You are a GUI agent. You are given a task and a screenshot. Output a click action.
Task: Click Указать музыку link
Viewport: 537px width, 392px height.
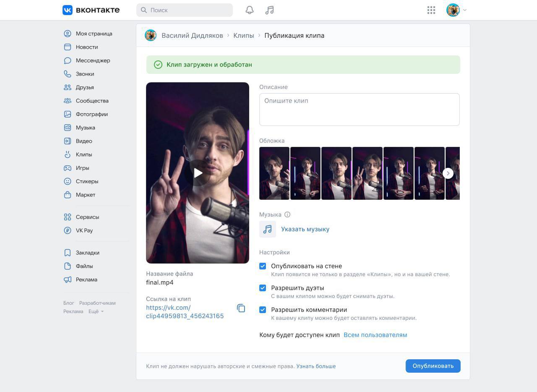305,229
